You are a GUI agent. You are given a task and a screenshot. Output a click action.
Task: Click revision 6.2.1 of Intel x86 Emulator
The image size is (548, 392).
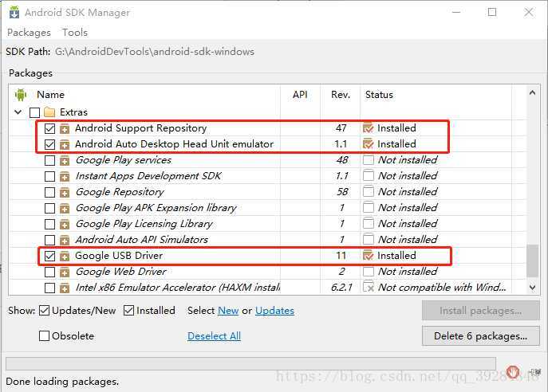341,288
